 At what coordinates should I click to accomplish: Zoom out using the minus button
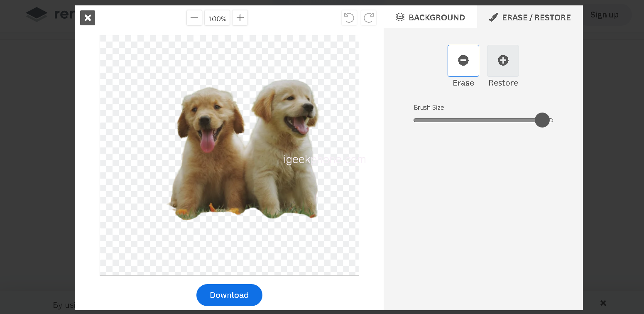pyautogui.click(x=194, y=18)
